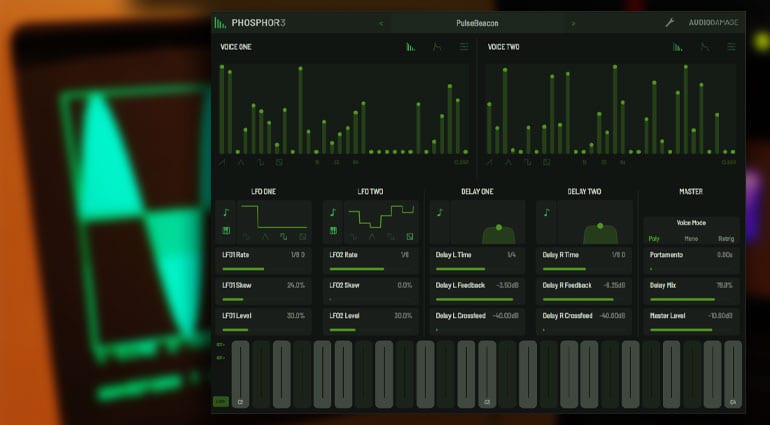Apply sawtooth preset to Voice Two partials

pos(489,162)
